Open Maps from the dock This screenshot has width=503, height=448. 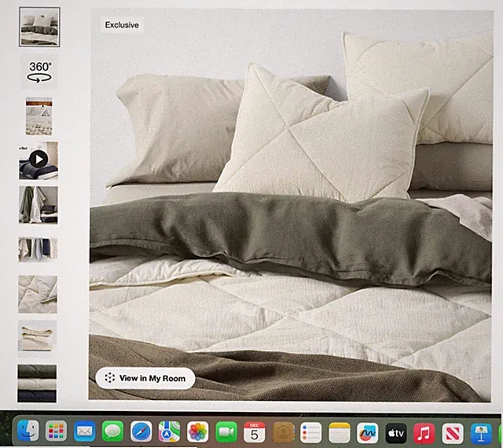[x=169, y=432]
